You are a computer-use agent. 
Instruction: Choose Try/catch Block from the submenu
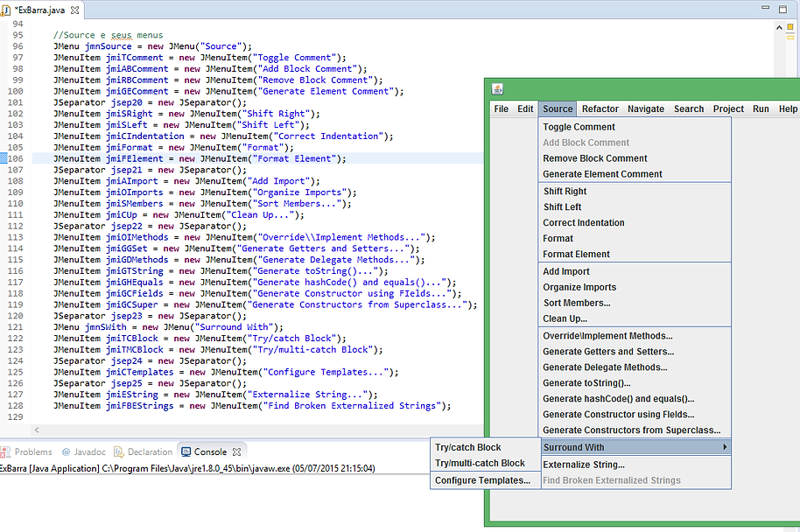point(485,447)
